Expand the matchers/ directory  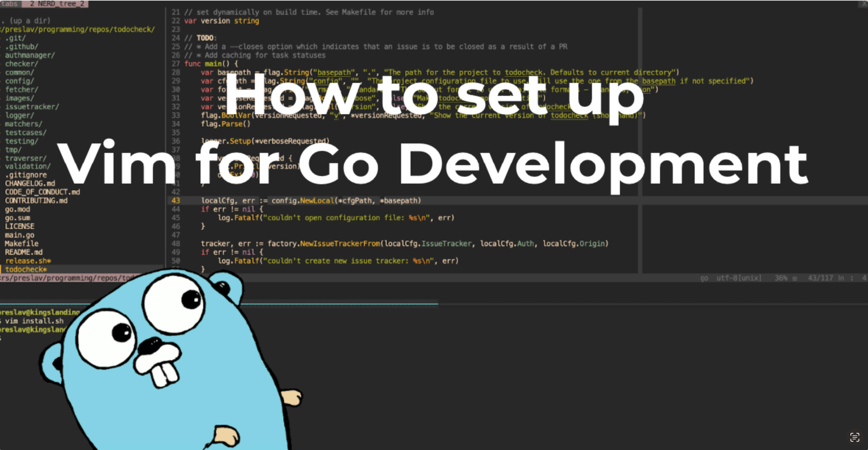pos(23,124)
